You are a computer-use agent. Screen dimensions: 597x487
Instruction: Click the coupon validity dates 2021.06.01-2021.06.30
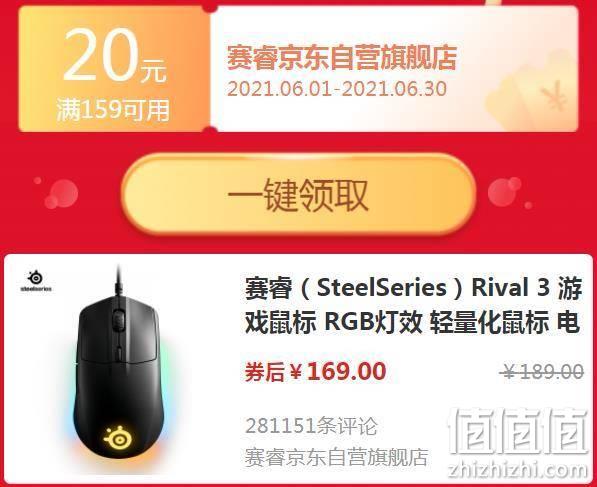pyautogui.click(x=337, y=89)
